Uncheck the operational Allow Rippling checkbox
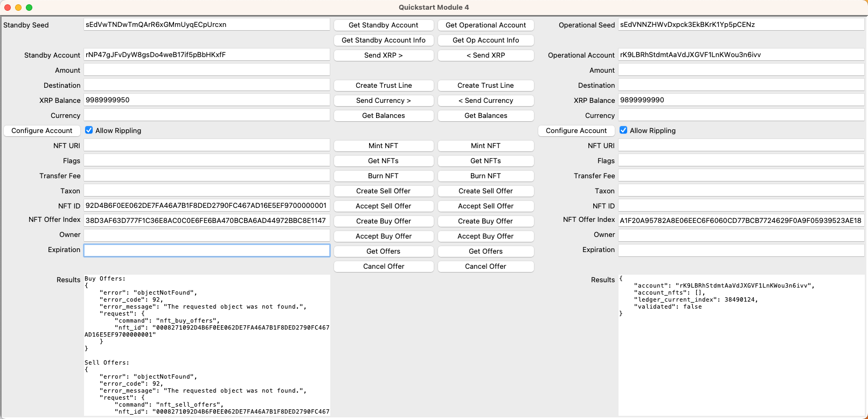Viewport: 868px width, 419px height. click(623, 130)
